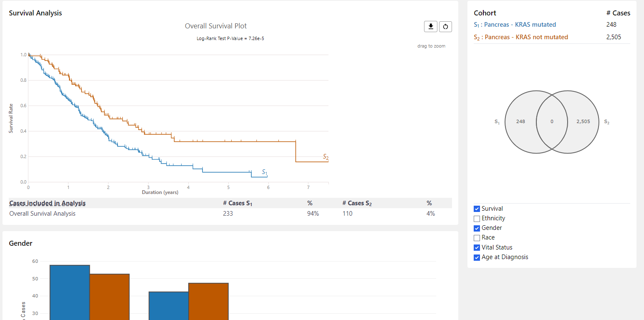Enable the Ethnicity checkbox

tap(477, 219)
